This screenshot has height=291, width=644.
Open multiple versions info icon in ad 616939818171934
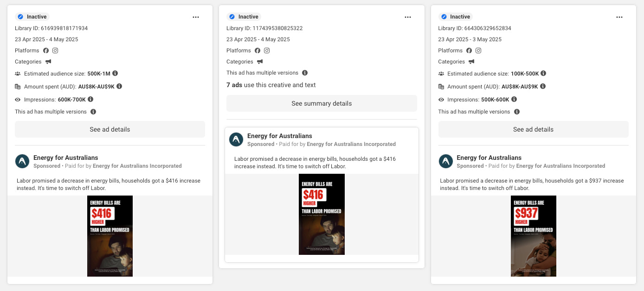[x=93, y=112]
